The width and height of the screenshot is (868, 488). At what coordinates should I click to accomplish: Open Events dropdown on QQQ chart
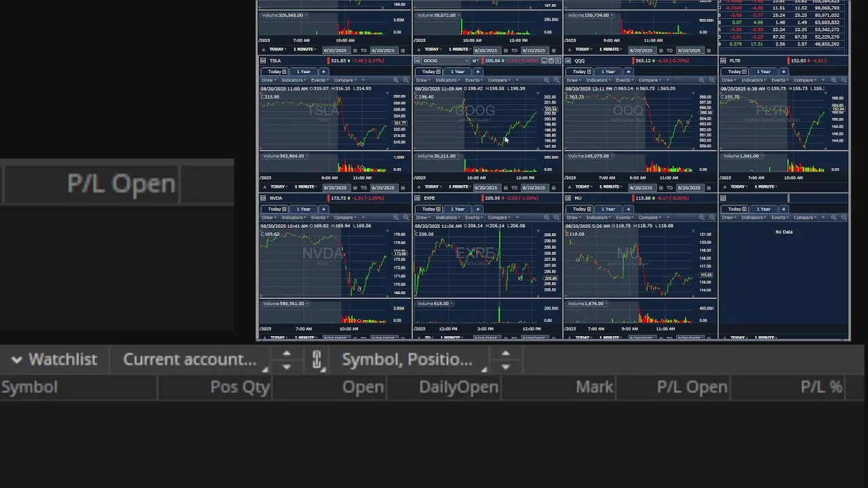625,80
